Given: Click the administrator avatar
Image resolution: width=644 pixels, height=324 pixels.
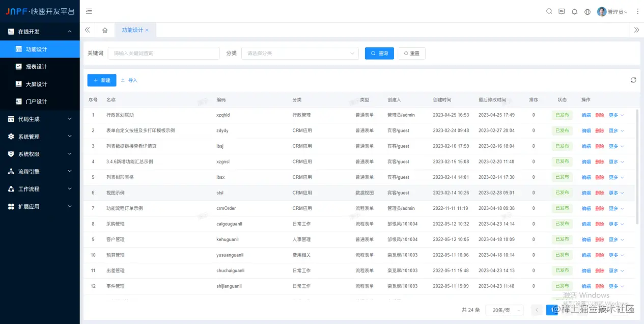Looking at the screenshot, I should click(602, 12).
